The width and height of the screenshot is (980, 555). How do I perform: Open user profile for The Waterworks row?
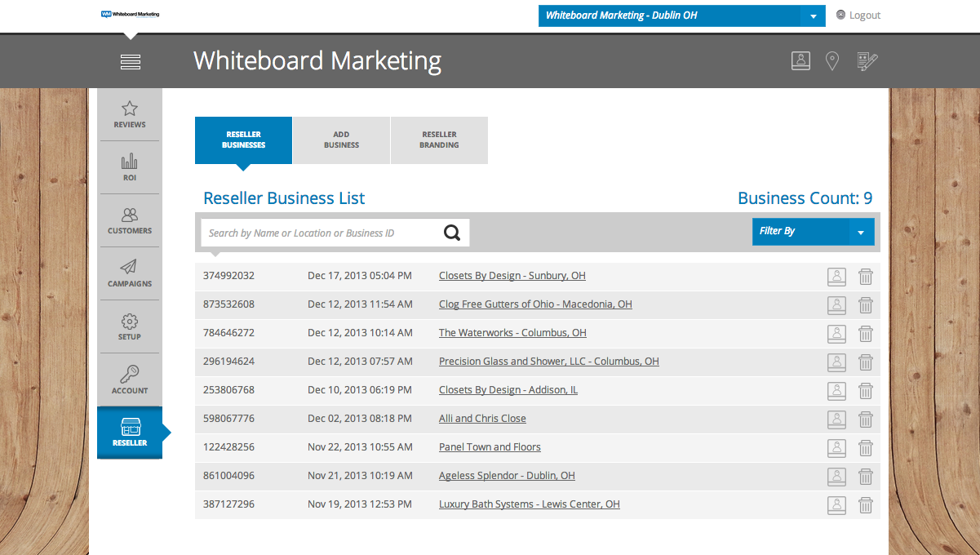(x=836, y=334)
